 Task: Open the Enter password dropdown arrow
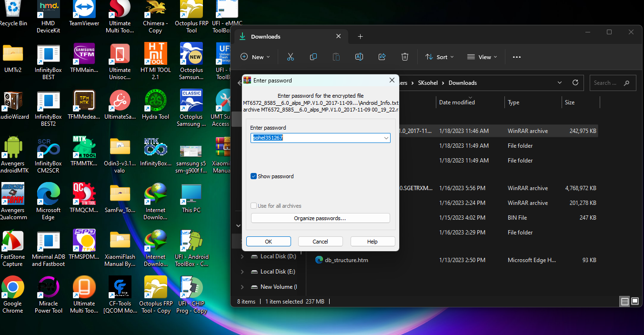click(x=386, y=138)
